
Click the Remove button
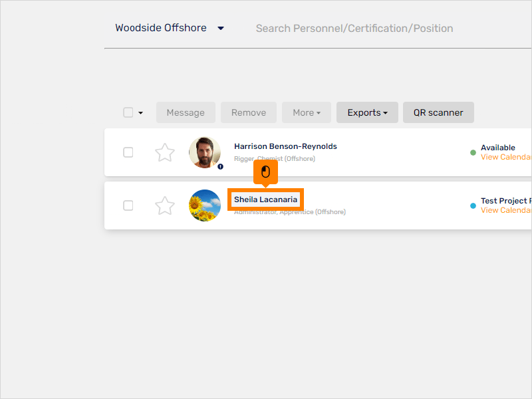(249, 112)
